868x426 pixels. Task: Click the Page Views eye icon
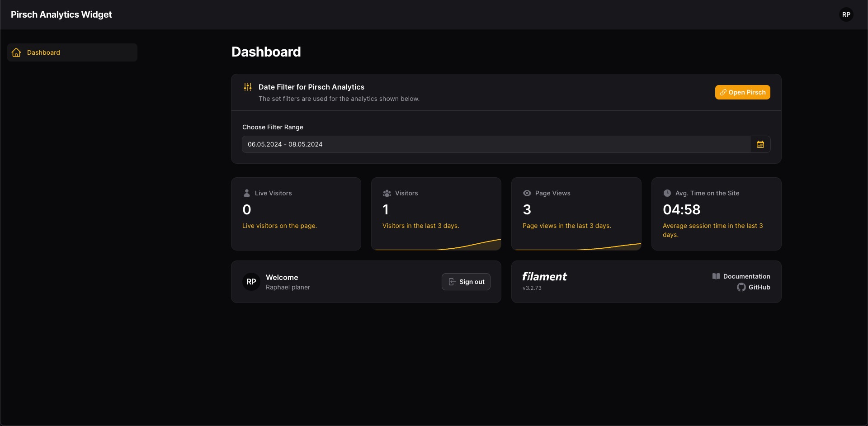pos(527,193)
